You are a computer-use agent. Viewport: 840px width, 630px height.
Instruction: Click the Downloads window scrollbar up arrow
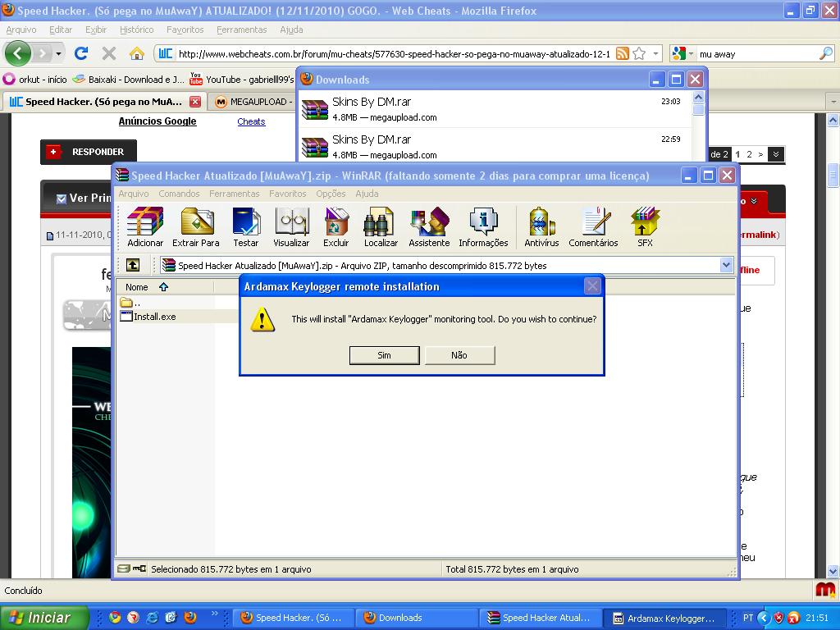click(x=697, y=97)
